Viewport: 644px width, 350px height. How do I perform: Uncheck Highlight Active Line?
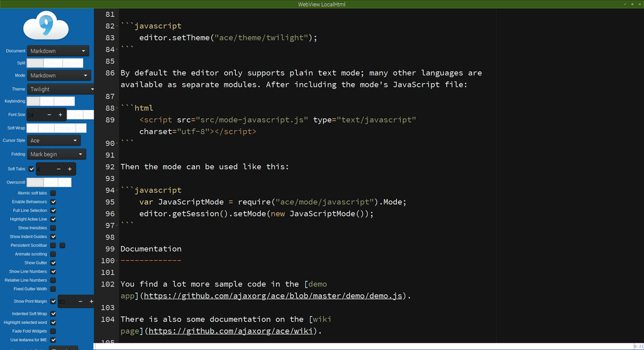click(x=53, y=219)
